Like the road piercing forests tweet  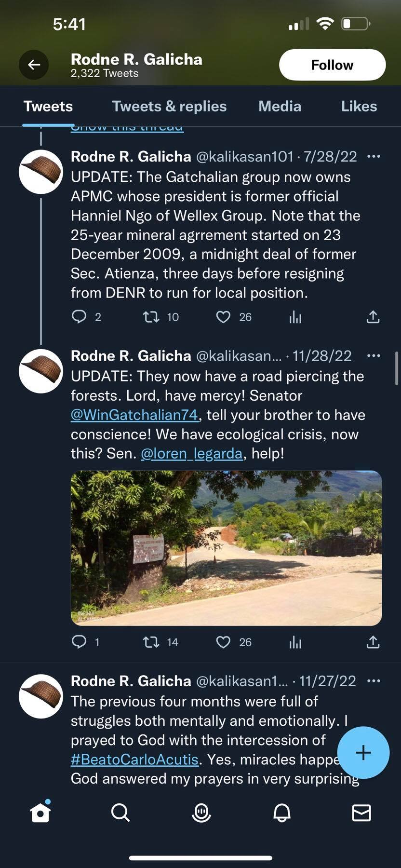[223, 642]
